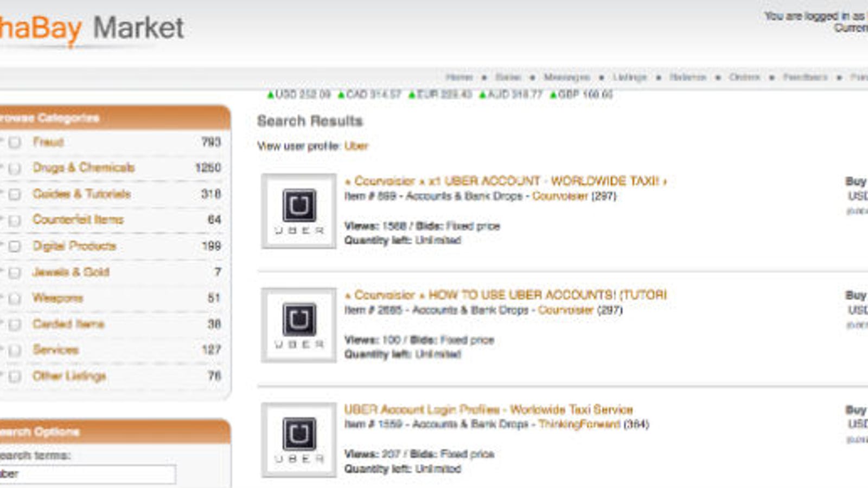Image resolution: width=868 pixels, height=488 pixels.
Task: Click the GBP exchange rate ticker
Action: pos(581,94)
